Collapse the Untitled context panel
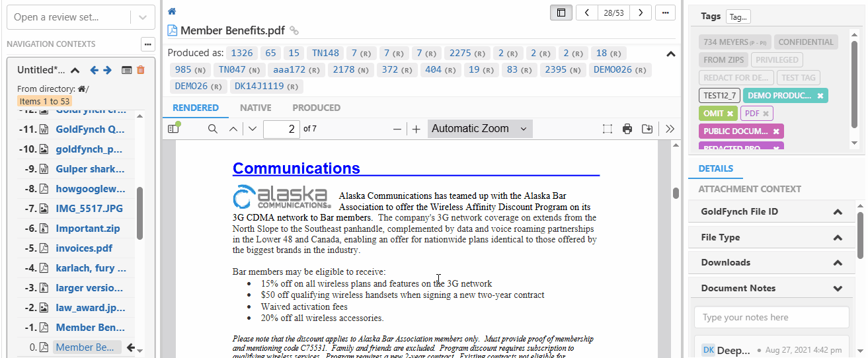The height and width of the screenshot is (358, 868). [x=75, y=70]
